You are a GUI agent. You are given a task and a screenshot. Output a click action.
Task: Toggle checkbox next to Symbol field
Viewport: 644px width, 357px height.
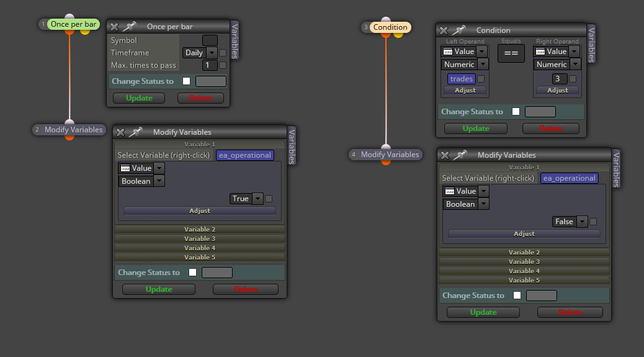[223, 40]
